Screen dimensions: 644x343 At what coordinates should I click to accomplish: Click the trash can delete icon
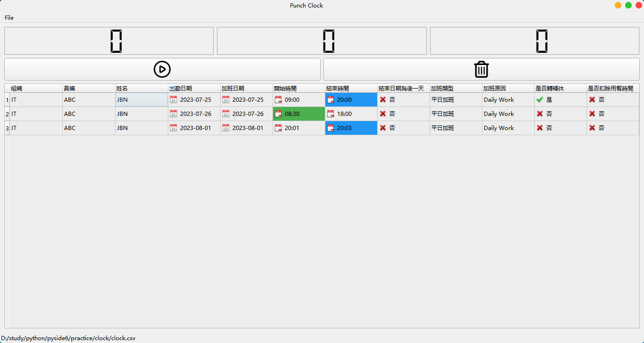tap(481, 69)
